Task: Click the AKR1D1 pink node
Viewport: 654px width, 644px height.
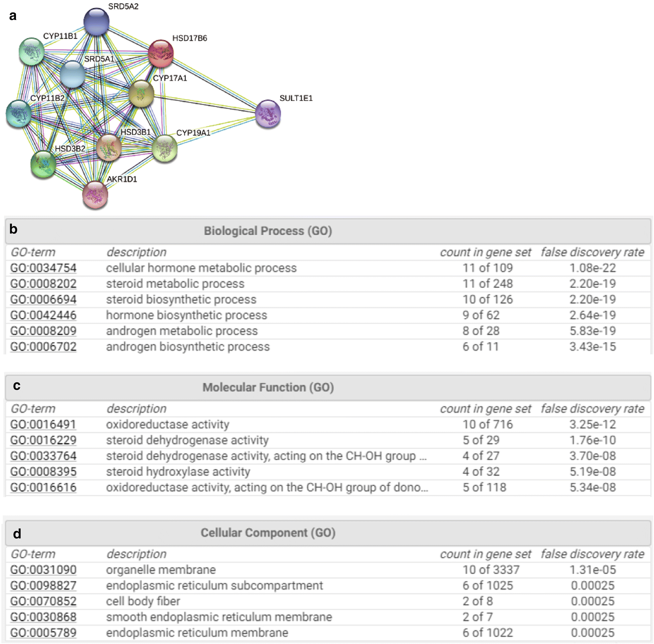Action: pos(95,195)
